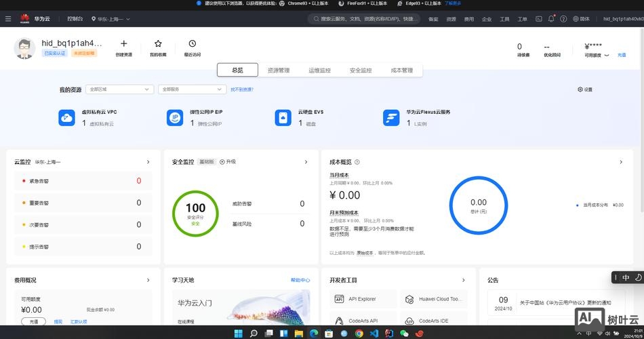This screenshot has width=644, height=339.
Task: Click the notification bell icon
Action: point(550,19)
